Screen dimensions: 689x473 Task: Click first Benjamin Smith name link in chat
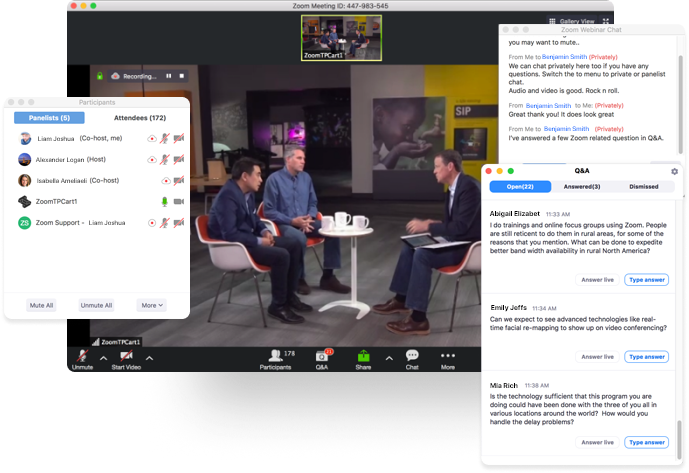[564, 57]
